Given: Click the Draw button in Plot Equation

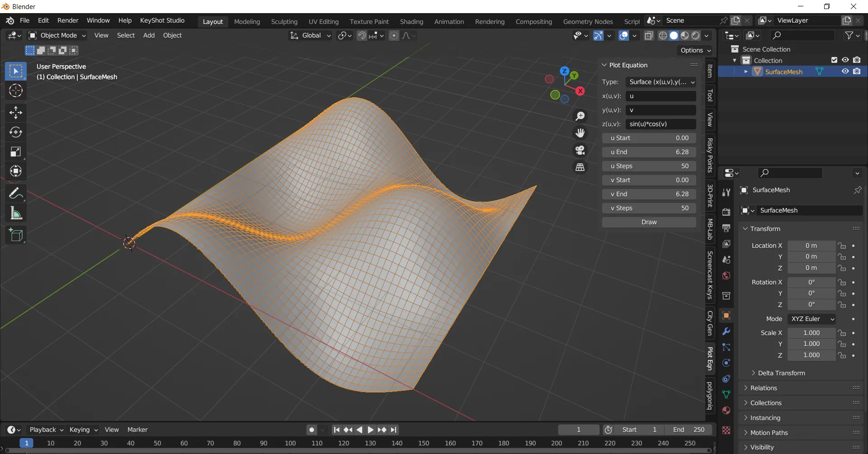Looking at the screenshot, I should click(649, 222).
